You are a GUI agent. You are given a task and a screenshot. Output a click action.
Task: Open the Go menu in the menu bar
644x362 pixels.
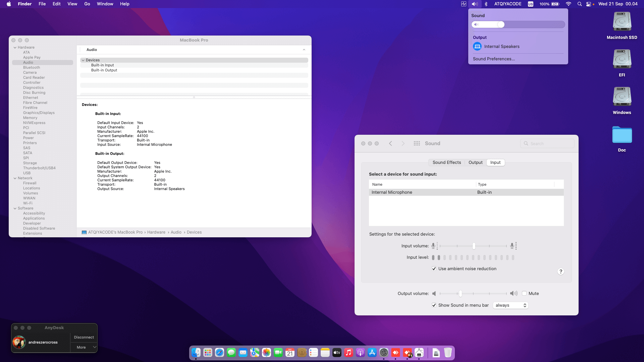[87, 4]
